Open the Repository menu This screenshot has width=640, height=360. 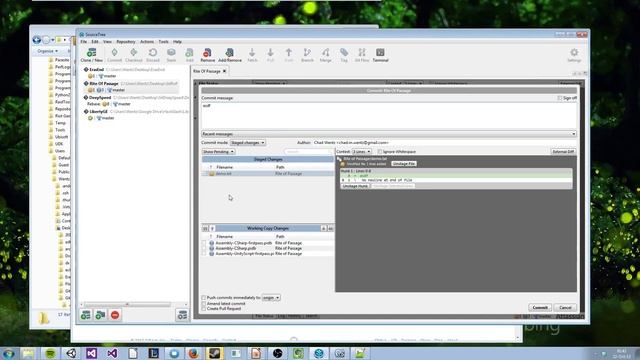point(126,42)
